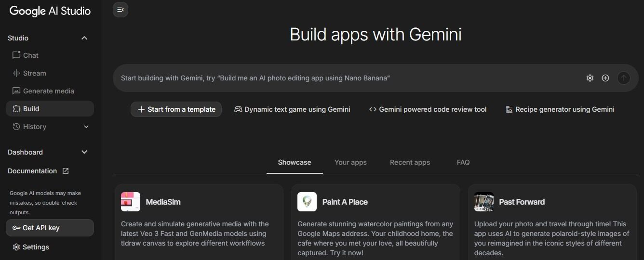
Task: Go to Generate media page
Action: pyautogui.click(x=48, y=91)
